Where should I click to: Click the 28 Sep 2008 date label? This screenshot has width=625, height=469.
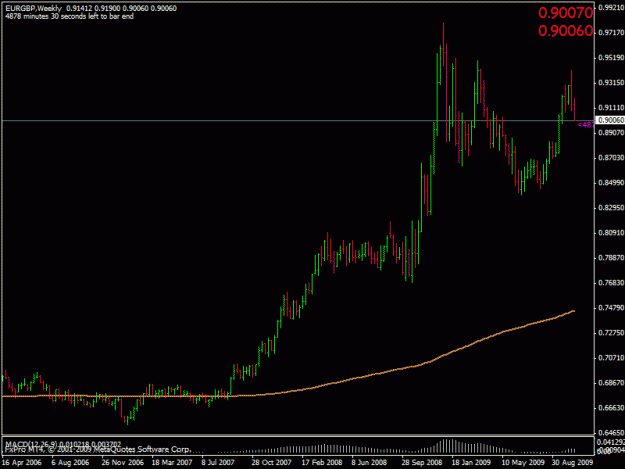coord(422,463)
